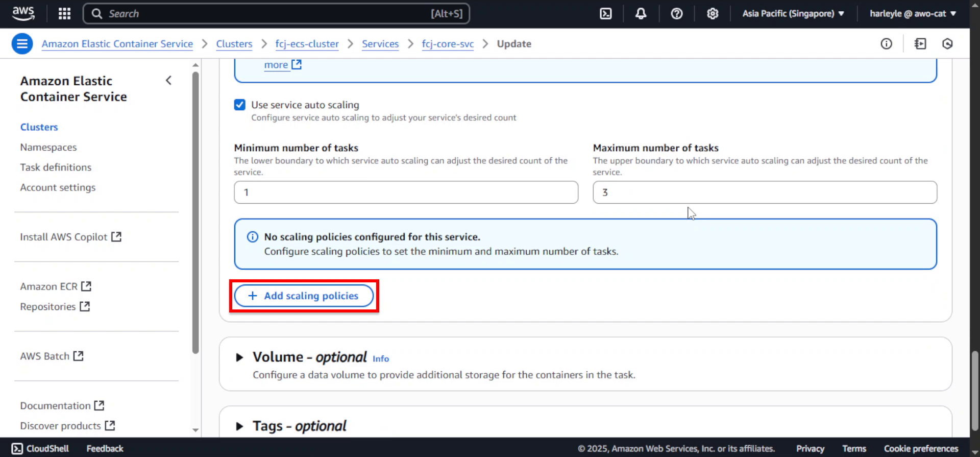Open Cookie preferences in footer
The width and height of the screenshot is (980, 457).
(921, 448)
